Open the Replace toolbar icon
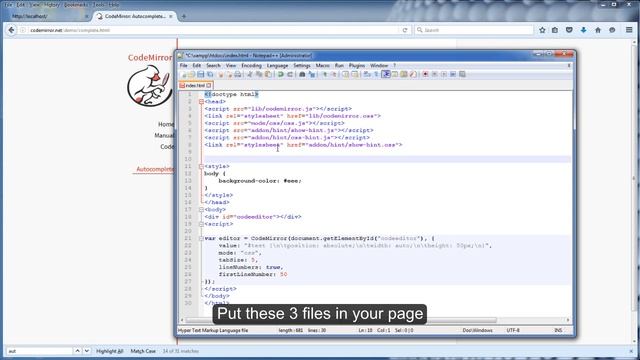Viewport: 640px width, 360px height. click(312, 74)
